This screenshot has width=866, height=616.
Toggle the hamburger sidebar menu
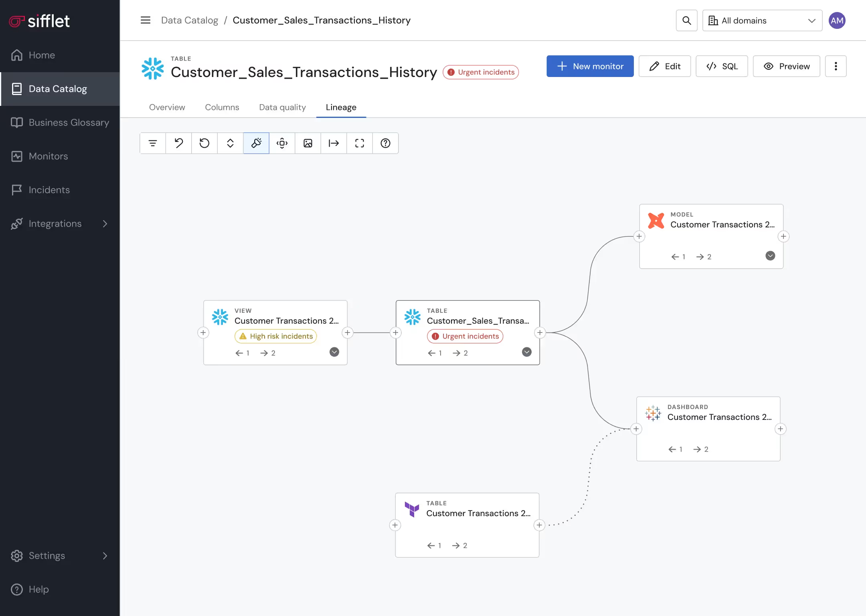point(146,20)
